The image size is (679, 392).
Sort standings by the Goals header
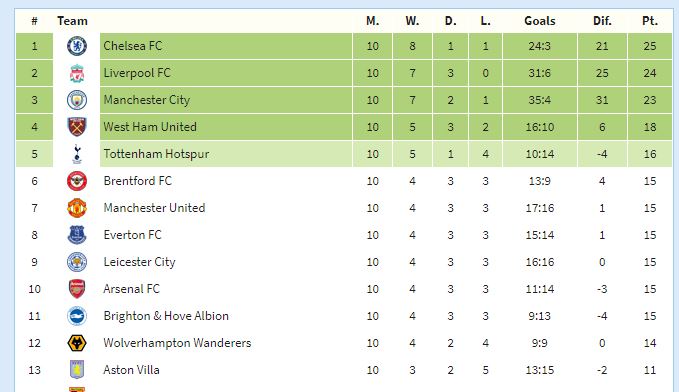(540, 21)
